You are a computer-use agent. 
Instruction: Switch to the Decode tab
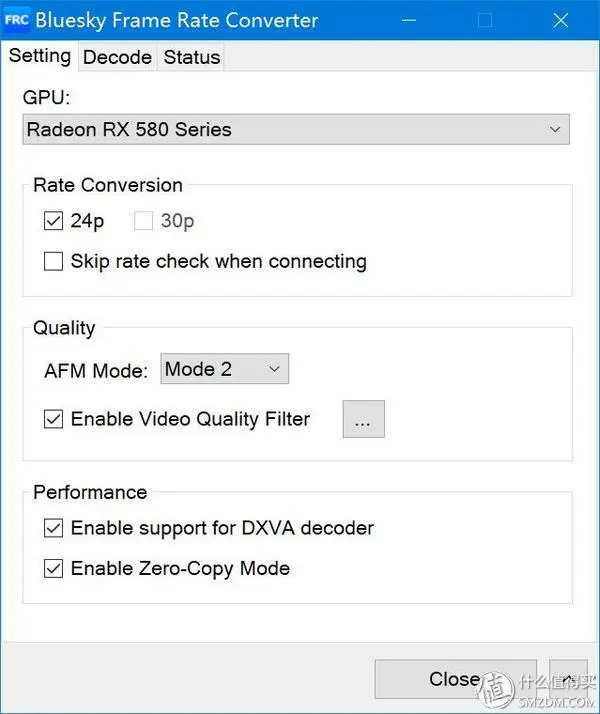[x=117, y=57]
